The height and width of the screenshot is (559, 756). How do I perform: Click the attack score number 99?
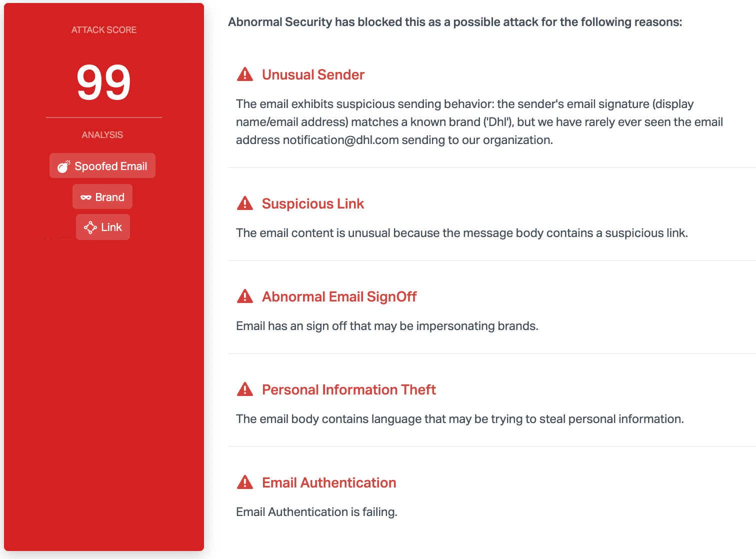point(103,82)
